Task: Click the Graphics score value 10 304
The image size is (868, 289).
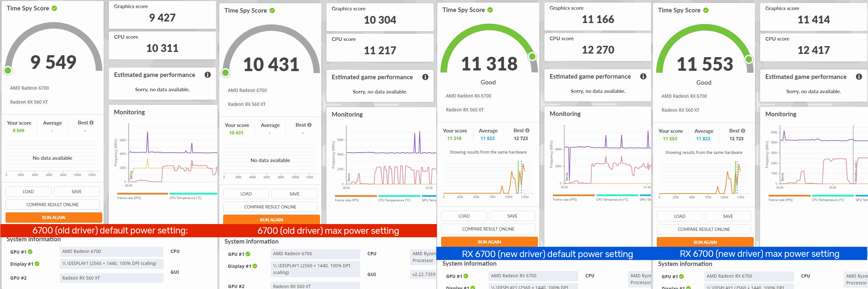Action: tap(380, 20)
